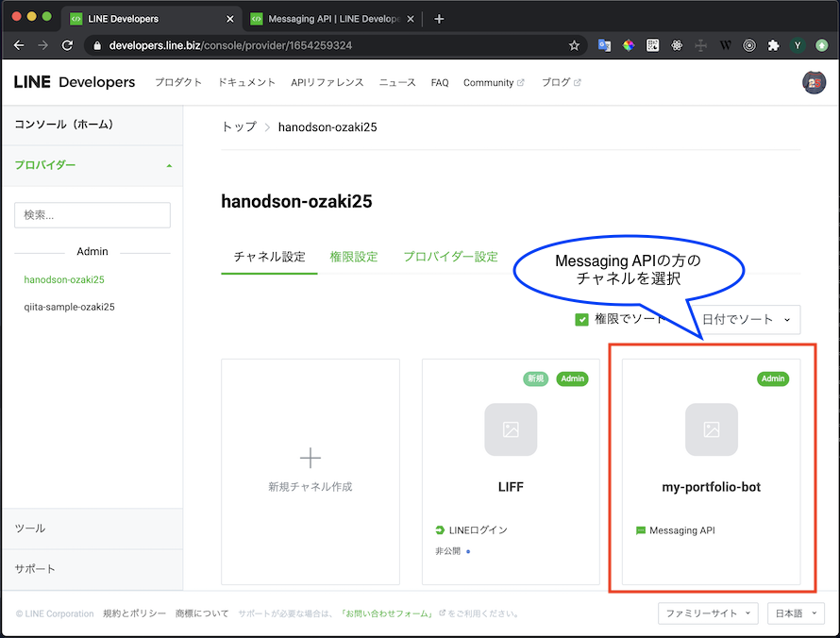Open the 規約とポリシー footer link

[134, 613]
